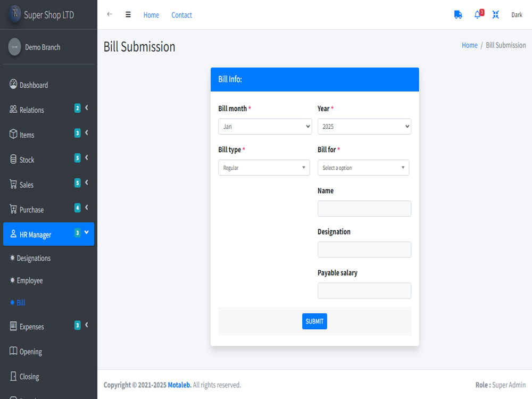Expand Expenses menu chevron
The width and height of the screenshot is (532, 399).
point(87,325)
